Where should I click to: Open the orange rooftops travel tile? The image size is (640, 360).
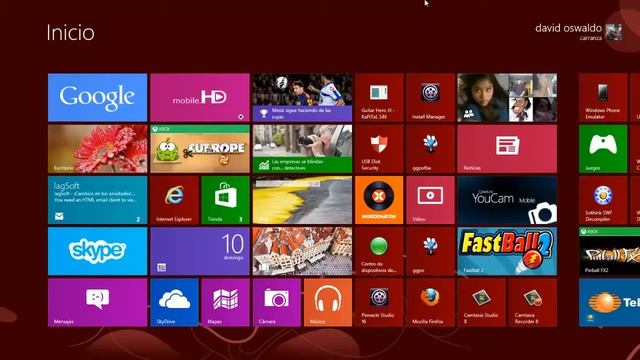[302, 251]
